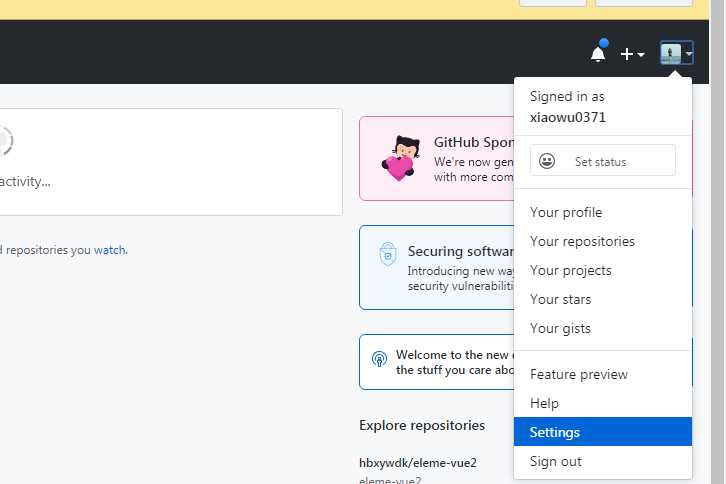Open Your stars menu item
Screen dimensions: 726x484
pos(602,300)
